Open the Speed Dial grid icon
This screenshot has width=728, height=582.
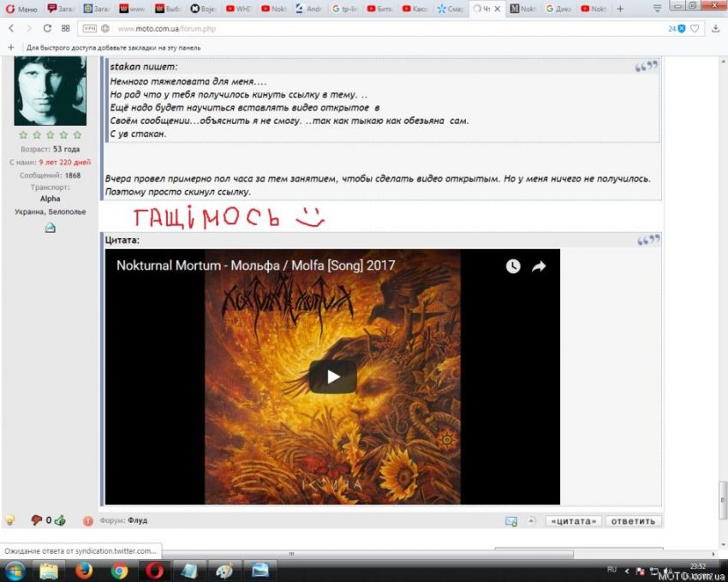65,28
